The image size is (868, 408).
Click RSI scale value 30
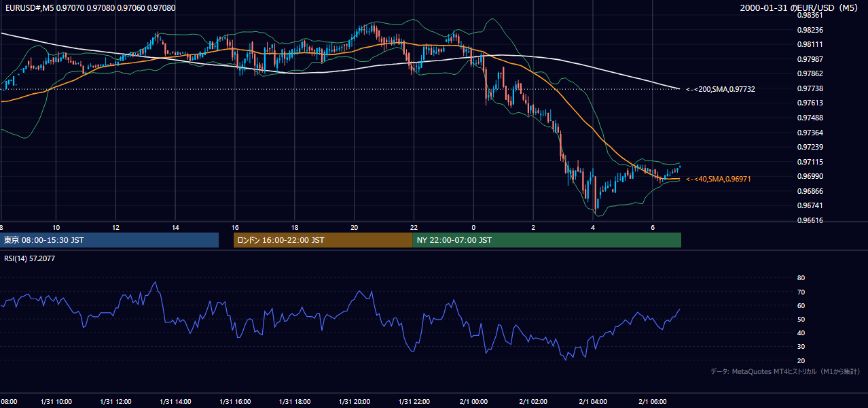801,346
